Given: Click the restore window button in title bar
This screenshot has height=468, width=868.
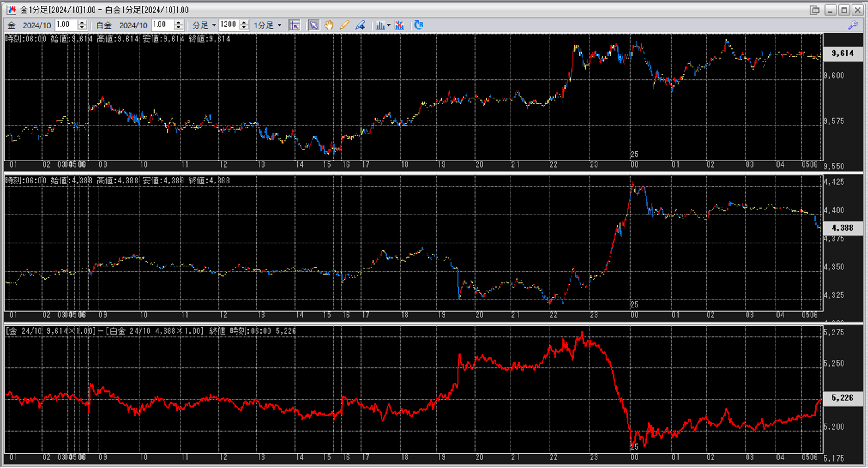Looking at the screenshot, I should [814, 9].
